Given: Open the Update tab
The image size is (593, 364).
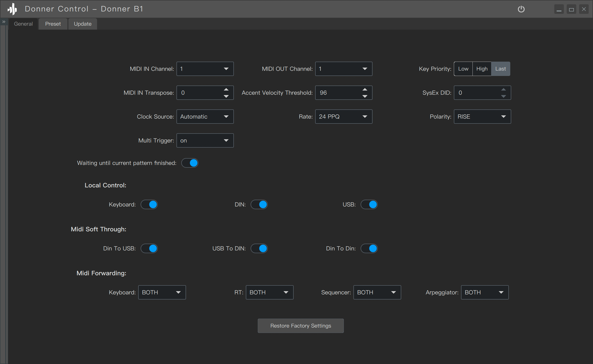Looking at the screenshot, I should 83,24.
